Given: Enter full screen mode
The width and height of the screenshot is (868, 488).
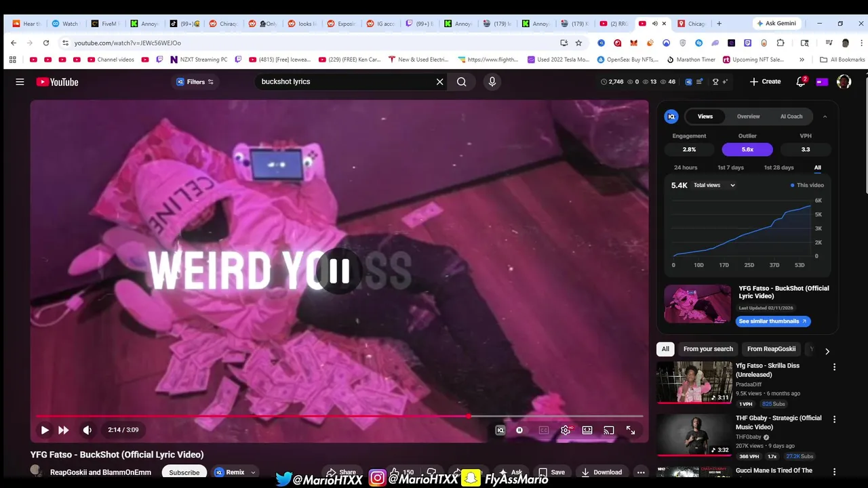Looking at the screenshot, I should 631,430.
